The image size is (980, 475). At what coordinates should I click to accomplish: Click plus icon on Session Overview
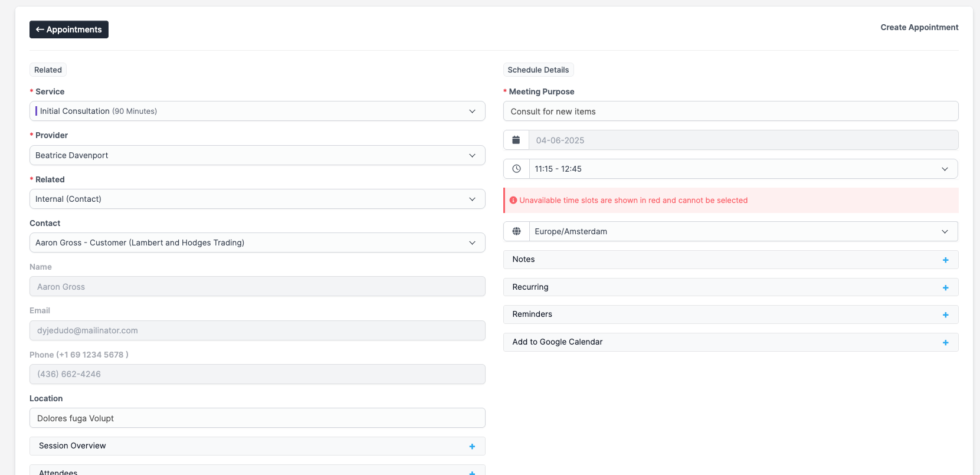472,447
